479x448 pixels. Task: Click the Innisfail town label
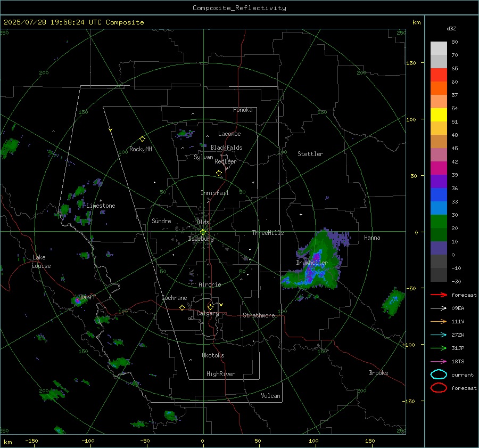point(214,193)
